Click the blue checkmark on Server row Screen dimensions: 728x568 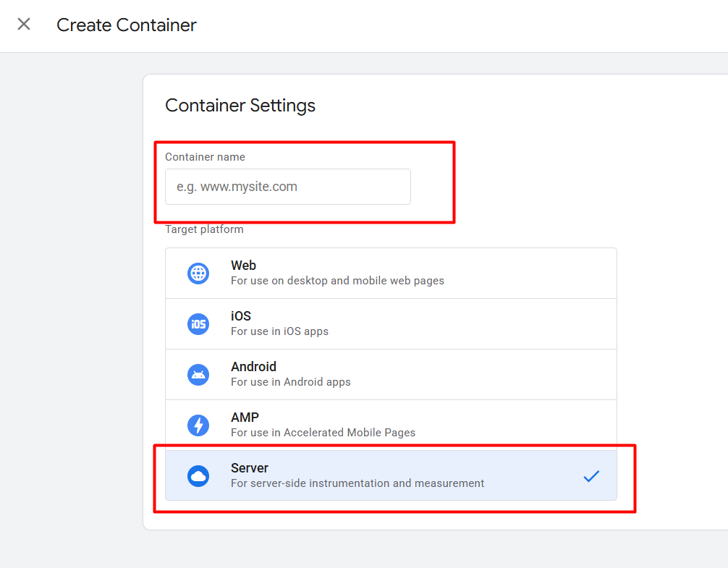coord(591,476)
